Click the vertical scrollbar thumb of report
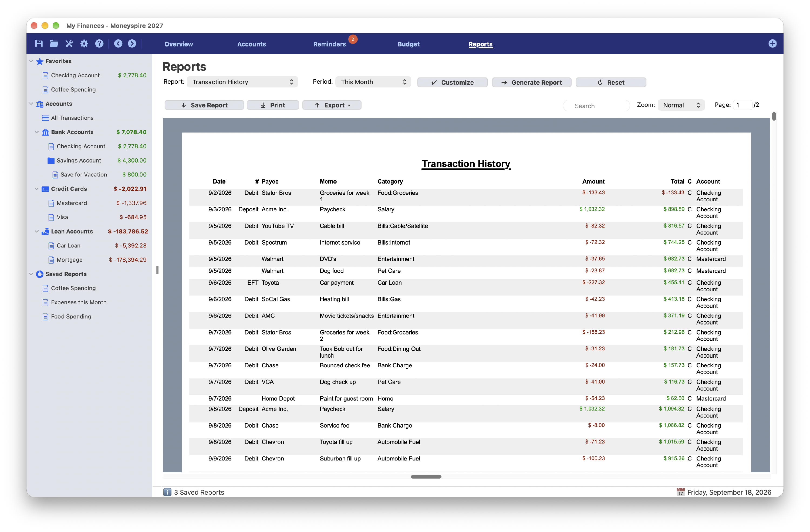This screenshot has width=810, height=532. pos(774,116)
